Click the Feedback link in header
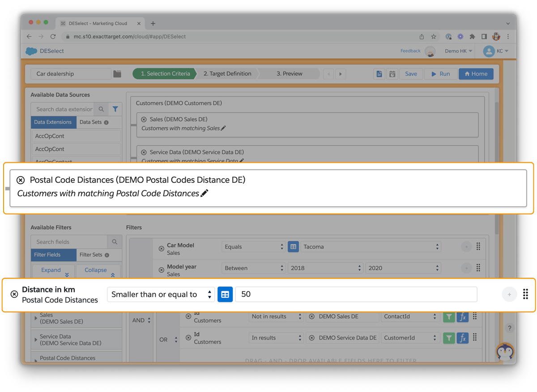The height and width of the screenshot is (392, 537). (x=410, y=51)
